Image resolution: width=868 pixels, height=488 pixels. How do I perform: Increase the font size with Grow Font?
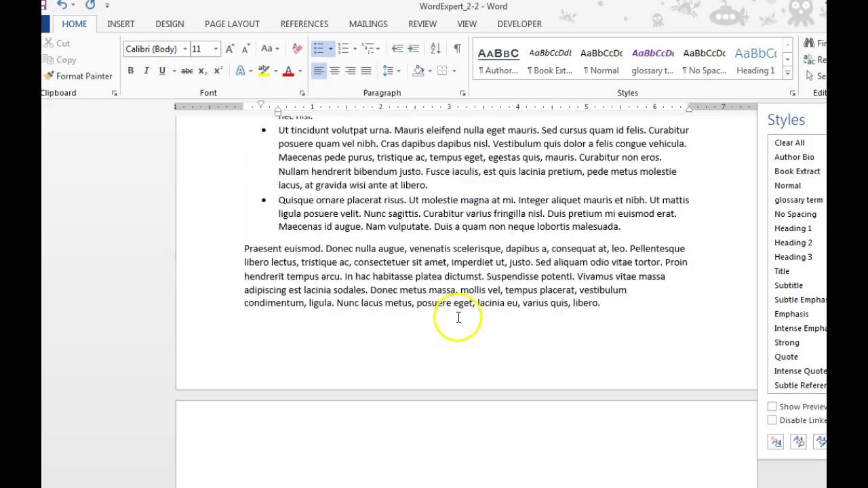pos(230,49)
